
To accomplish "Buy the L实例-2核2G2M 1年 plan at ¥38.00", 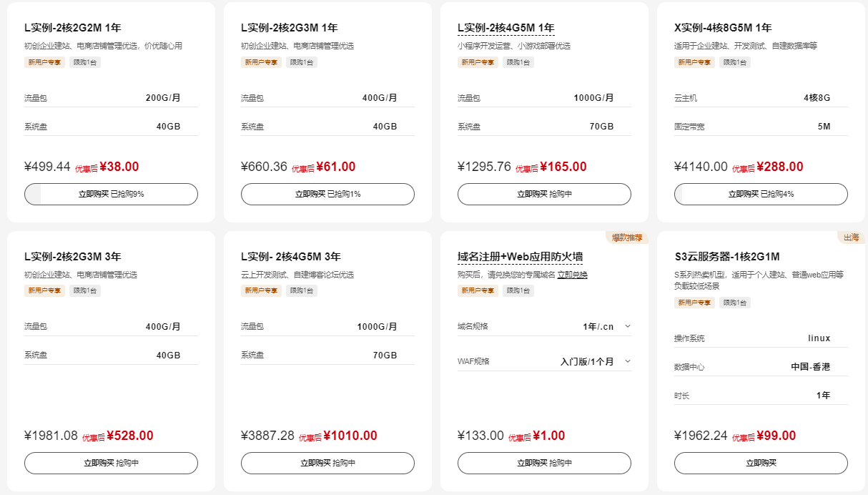I will point(111,194).
